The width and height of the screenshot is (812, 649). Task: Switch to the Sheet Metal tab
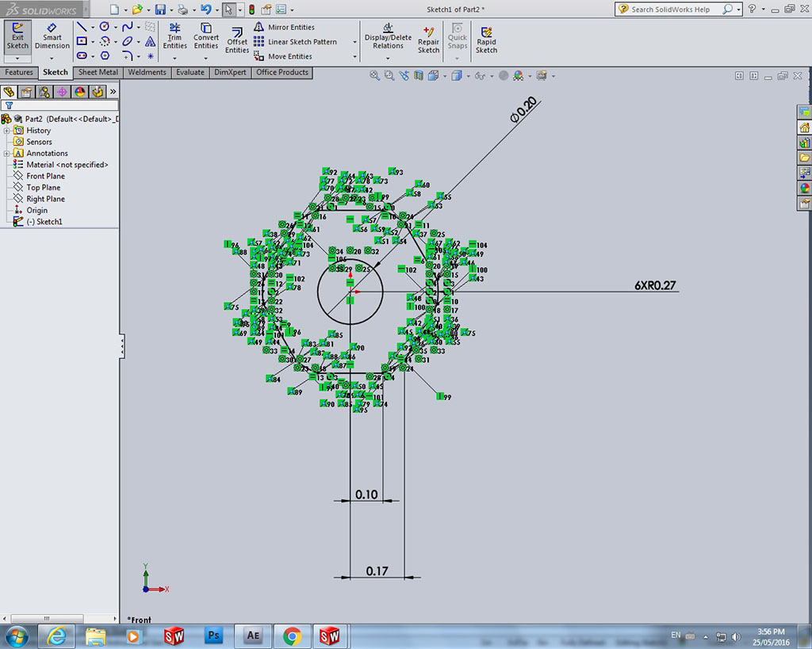point(98,72)
